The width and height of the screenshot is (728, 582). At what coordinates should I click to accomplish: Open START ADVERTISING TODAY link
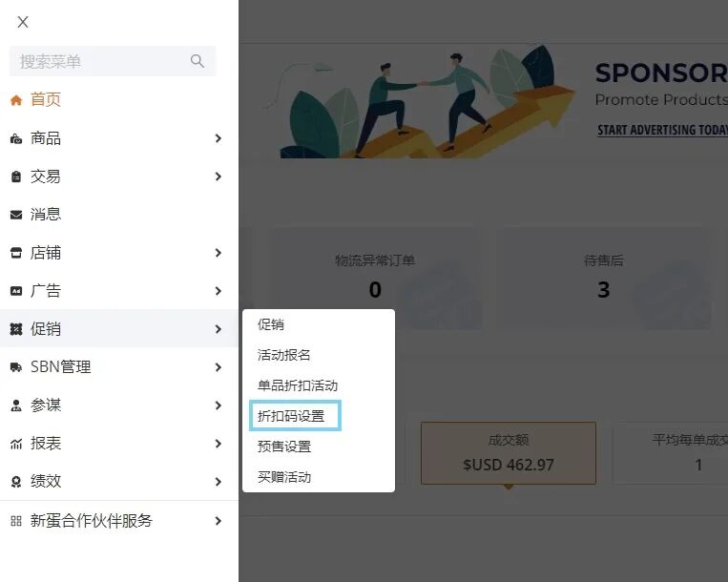(662, 130)
